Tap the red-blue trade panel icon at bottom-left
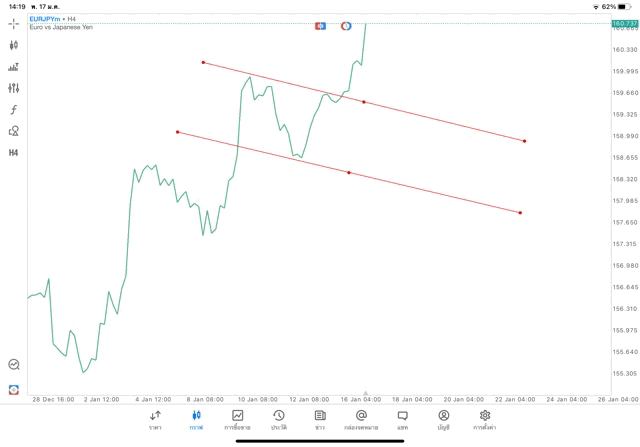 14,388
